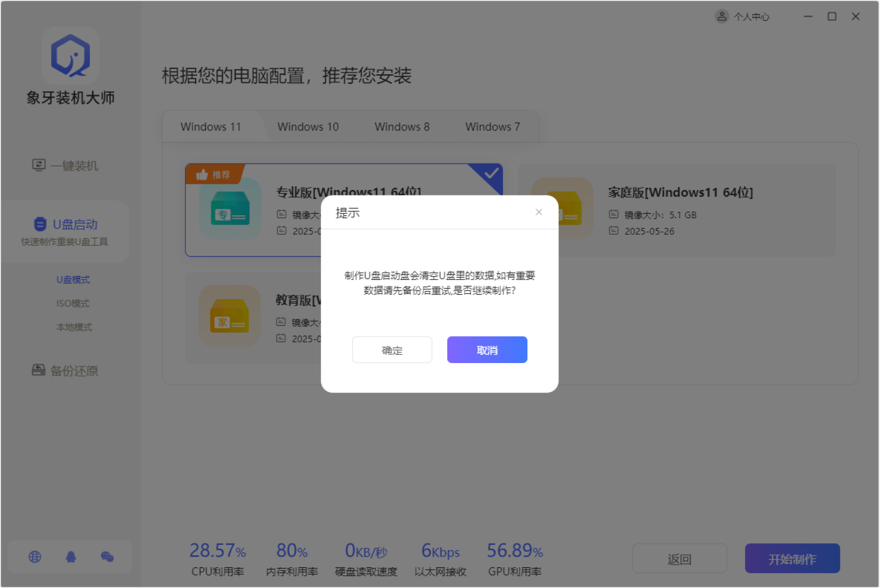Toggle the checked 专业版 selection checkmark

point(491,174)
